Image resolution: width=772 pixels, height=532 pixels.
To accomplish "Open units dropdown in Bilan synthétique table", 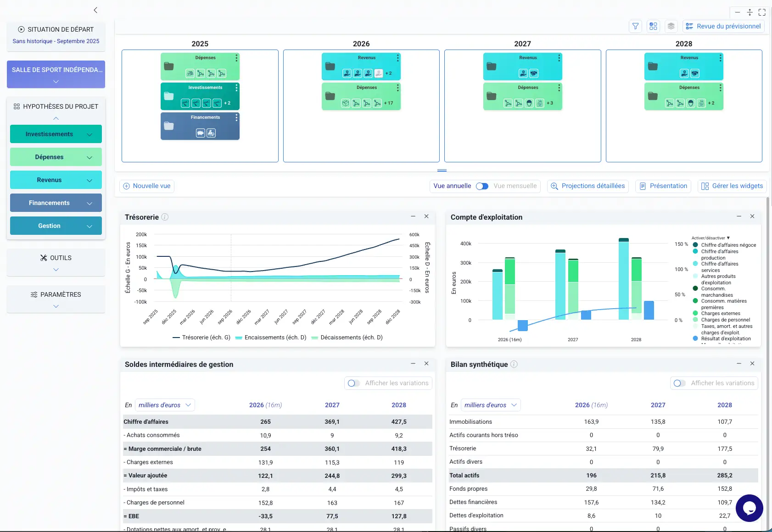I will tap(491, 405).
